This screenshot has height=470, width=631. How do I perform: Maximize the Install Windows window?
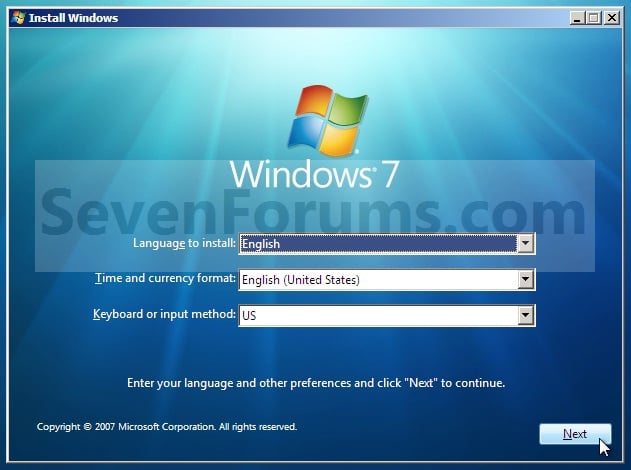pos(594,18)
